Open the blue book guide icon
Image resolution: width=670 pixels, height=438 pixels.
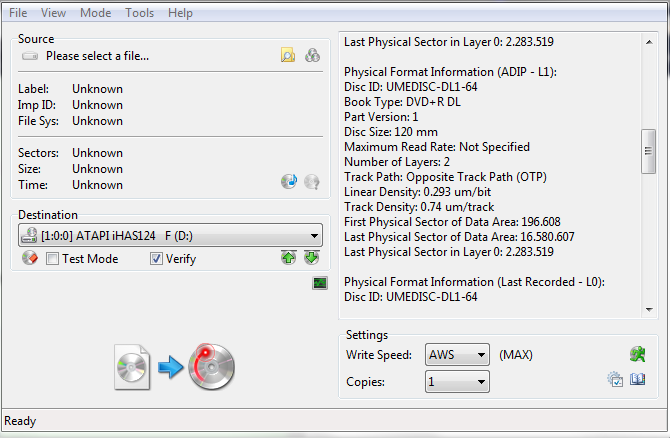638,379
